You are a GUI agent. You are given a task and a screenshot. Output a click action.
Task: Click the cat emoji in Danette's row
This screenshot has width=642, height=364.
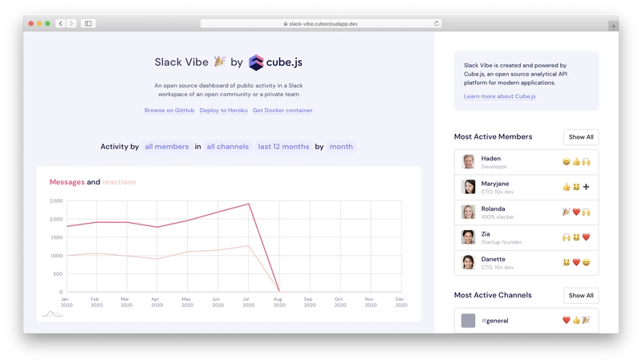tap(567, 262)
